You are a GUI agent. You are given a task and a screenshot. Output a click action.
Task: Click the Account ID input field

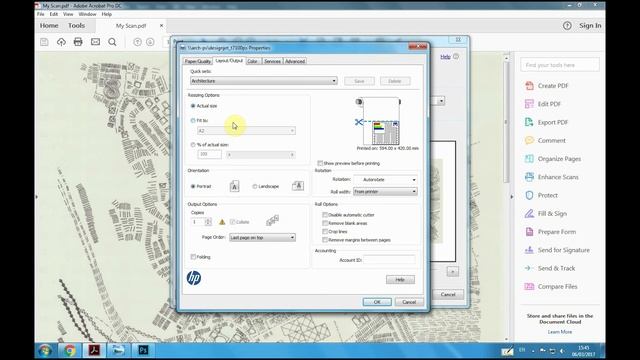tap(389, 260)
